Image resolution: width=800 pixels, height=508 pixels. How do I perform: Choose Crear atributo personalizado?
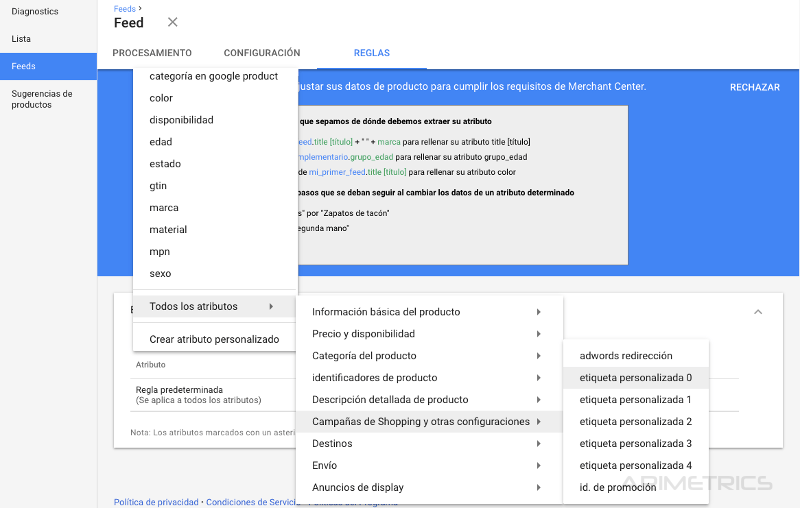215,339
